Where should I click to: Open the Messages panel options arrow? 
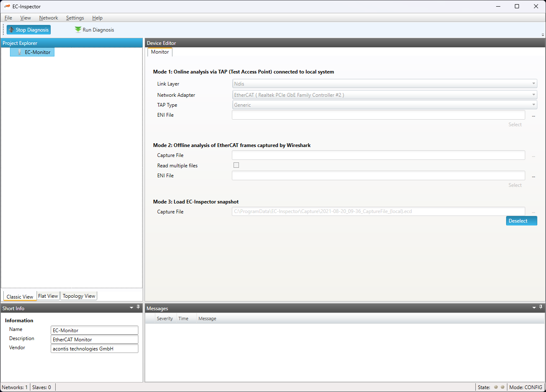(x=534, y=308)
